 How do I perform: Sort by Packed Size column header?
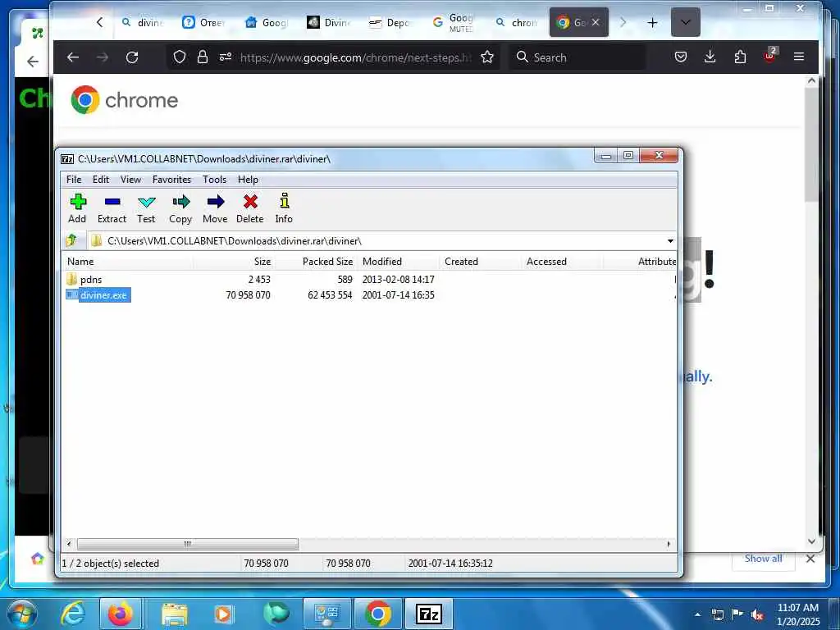point(316,262)
